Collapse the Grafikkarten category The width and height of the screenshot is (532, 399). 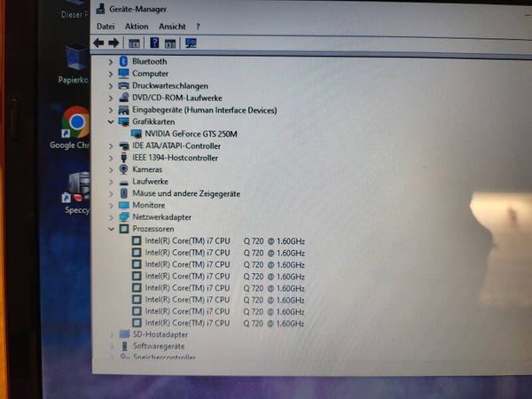point(111,121)
